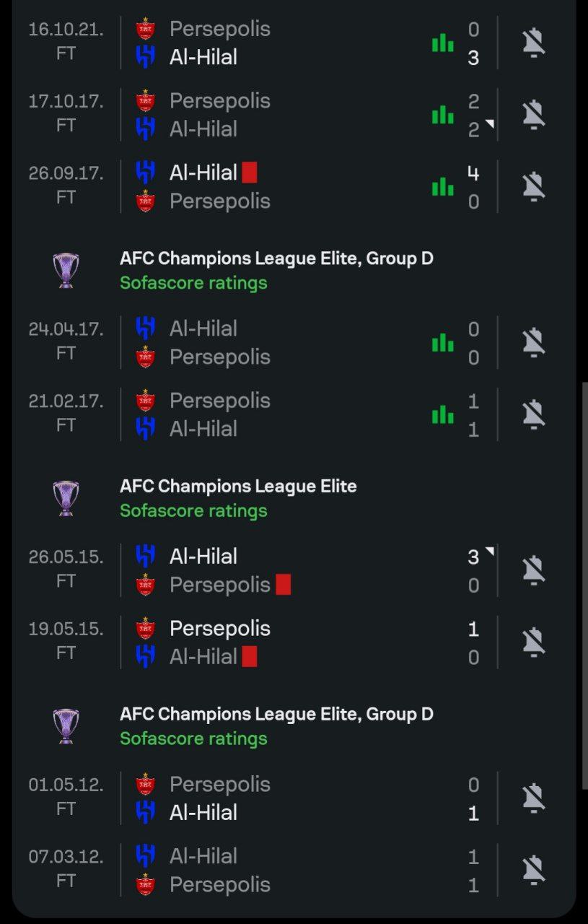588x924 pixels.
Task: Open statistics bars icon for 16.10.21 match
Action: coord(442,43)
